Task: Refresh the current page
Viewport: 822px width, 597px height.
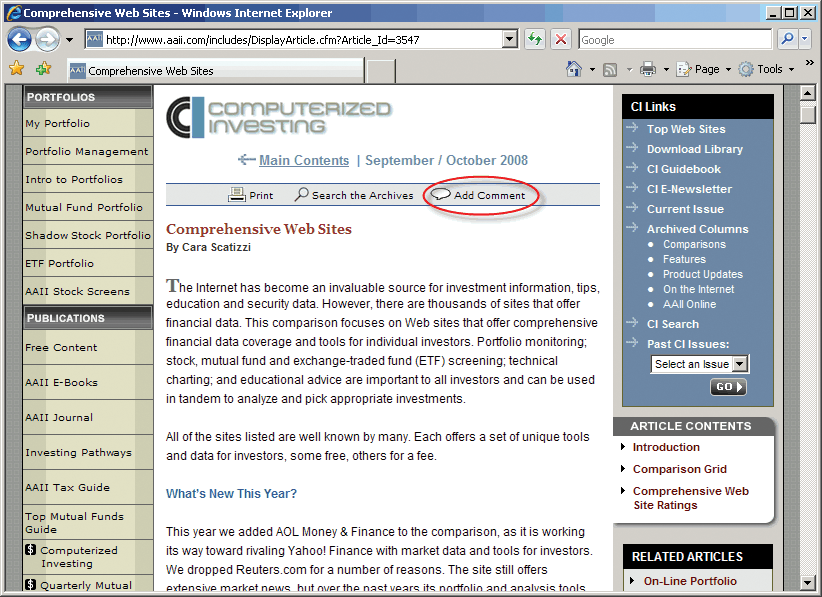Action: (x=535, y=39)
